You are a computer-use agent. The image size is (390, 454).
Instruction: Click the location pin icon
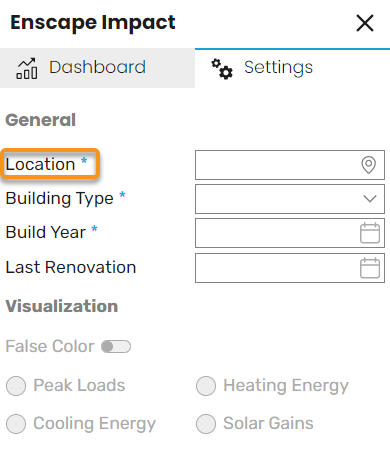[x=369, y=165]
